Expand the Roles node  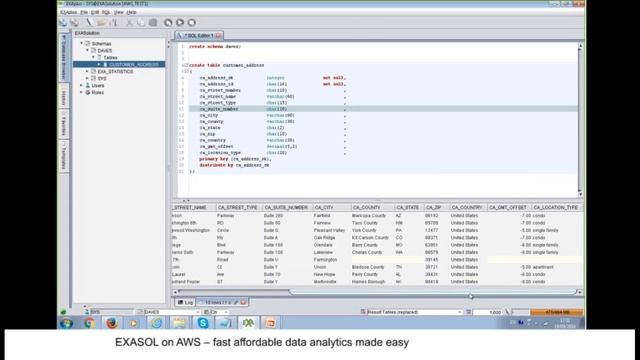click(x=81, y=92)
